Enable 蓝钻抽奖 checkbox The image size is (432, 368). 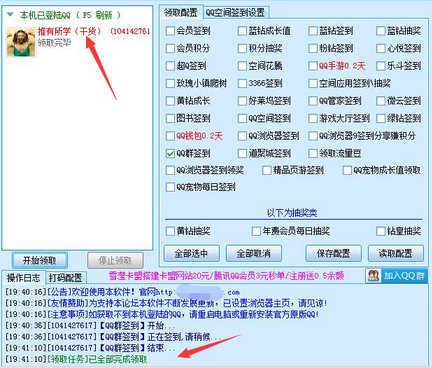[380, 31]
